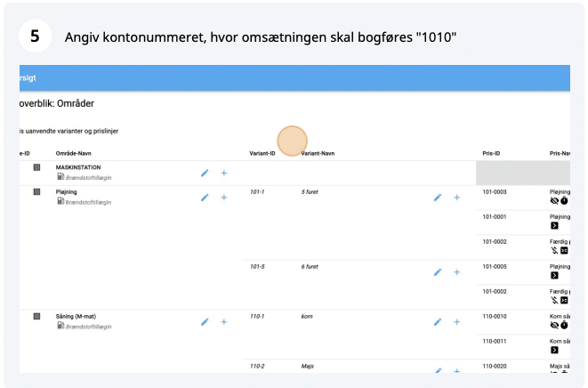Click variant ID '110-2'
The width and height of the screenshot is (588, 388).
tap(257, 367)
